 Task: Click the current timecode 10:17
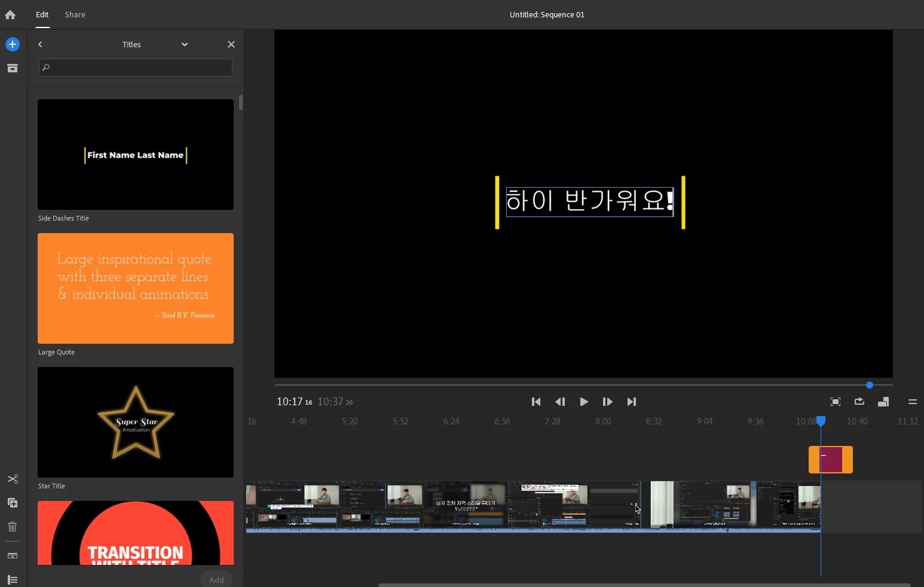click(294, 402)
